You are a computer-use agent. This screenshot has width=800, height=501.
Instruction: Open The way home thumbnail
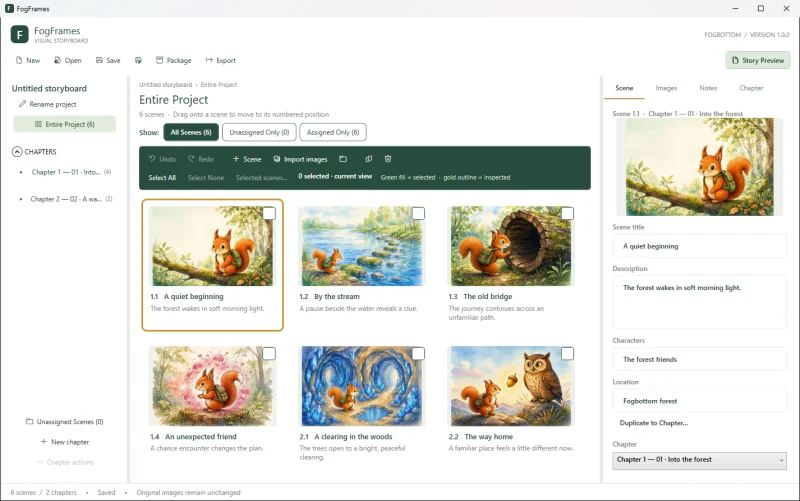coord(511,386)
